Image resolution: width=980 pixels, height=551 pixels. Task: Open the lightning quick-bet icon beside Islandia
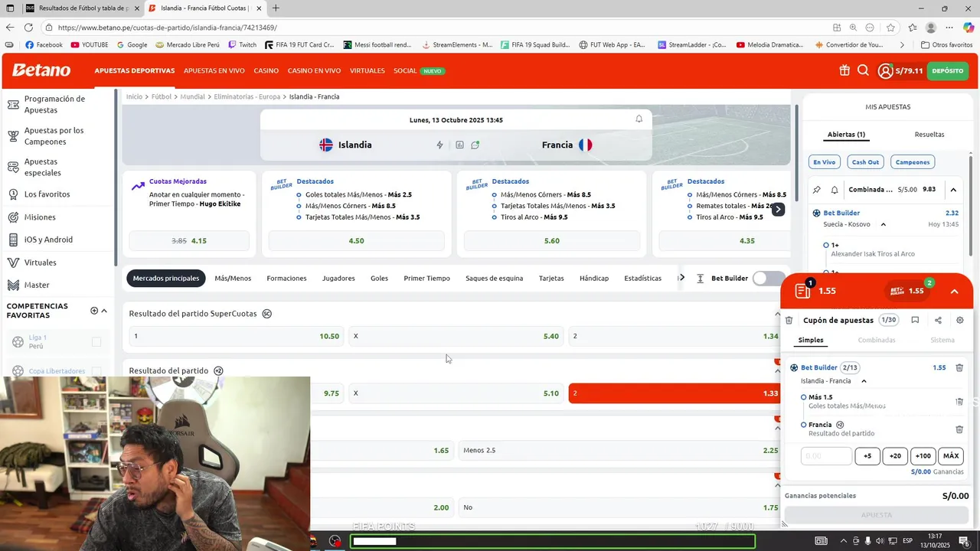(439, 145)
